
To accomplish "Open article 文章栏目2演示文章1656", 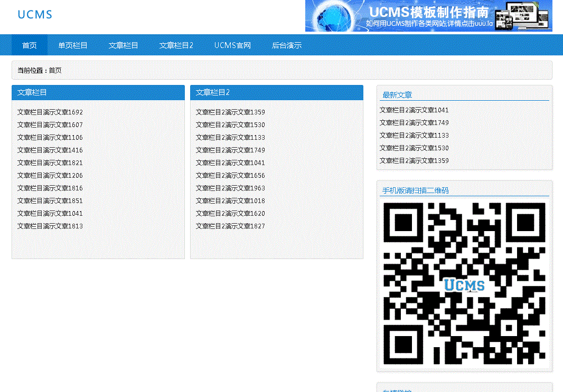I will pos(230,176).
